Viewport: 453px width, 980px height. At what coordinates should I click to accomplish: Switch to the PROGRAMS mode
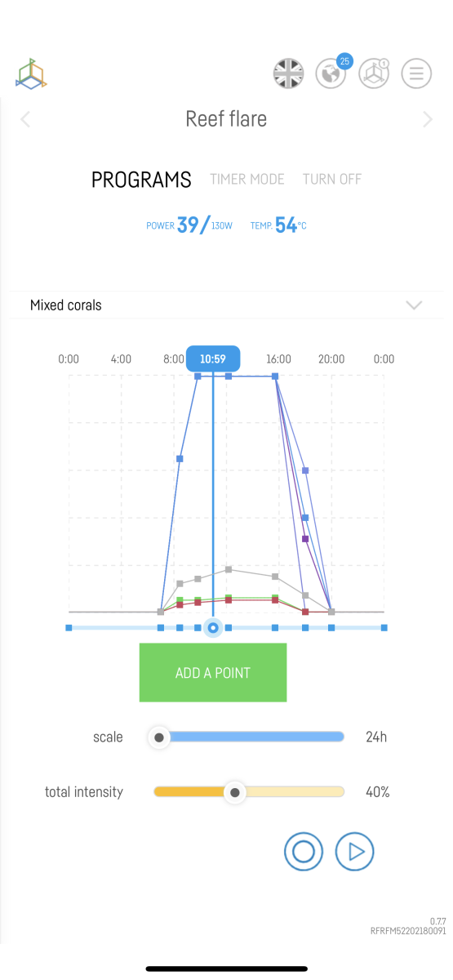tap(141, 180)
